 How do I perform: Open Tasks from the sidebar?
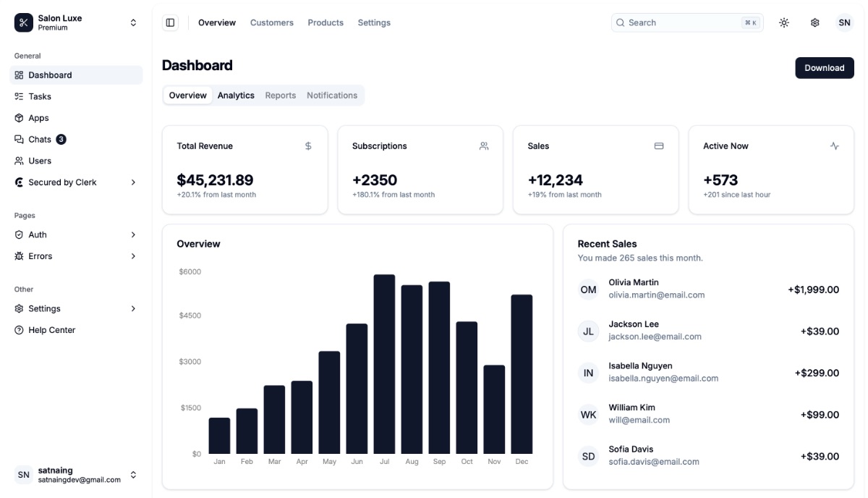coord(40,96)
